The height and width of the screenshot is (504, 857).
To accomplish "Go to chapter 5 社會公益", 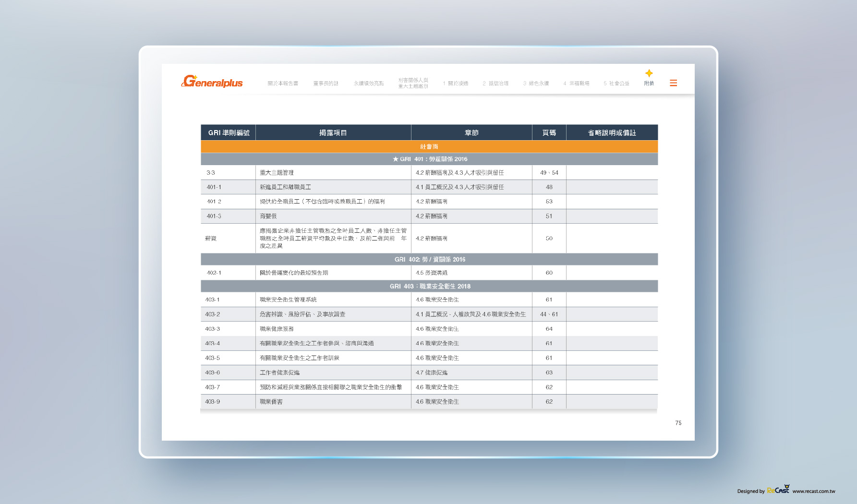I will pyautogui.click(x=616, y=84).
